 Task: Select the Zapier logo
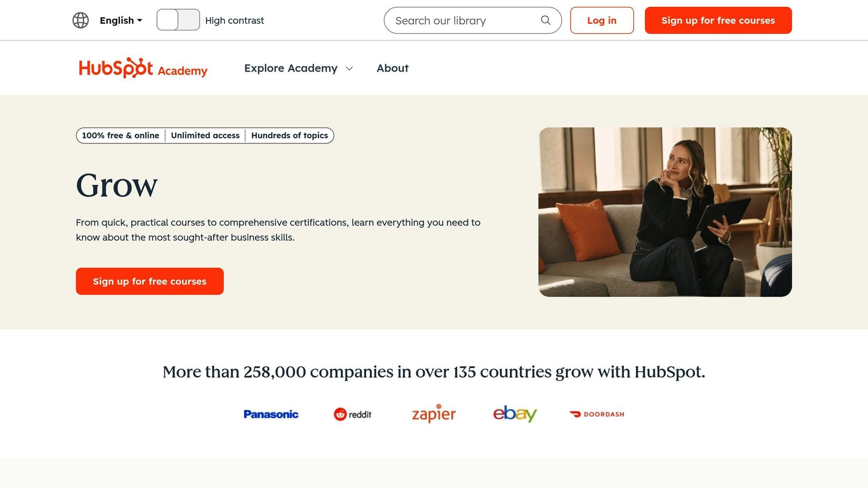[433, 414]
